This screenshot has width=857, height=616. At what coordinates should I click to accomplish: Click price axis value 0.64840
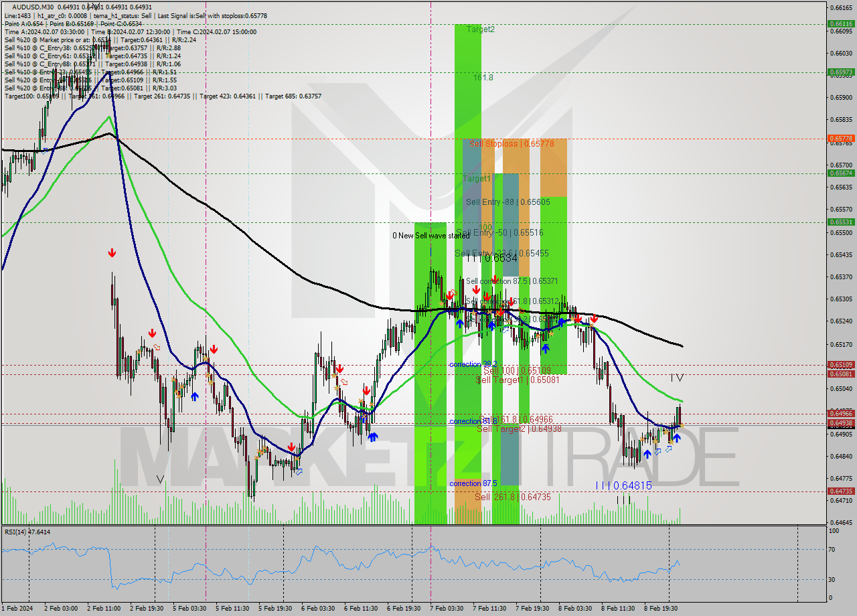click(x=842, y=456)
